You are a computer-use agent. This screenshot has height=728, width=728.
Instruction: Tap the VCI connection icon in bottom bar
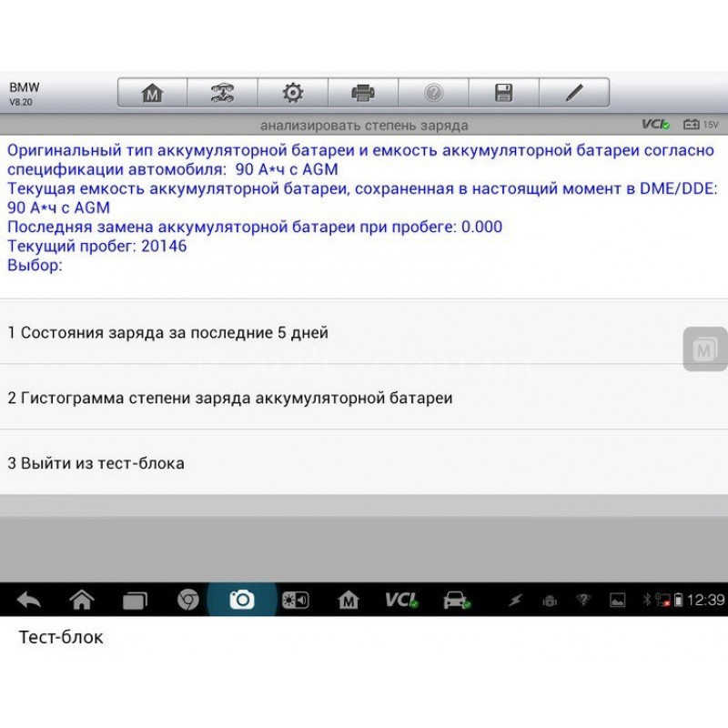(x=400, y=600)
